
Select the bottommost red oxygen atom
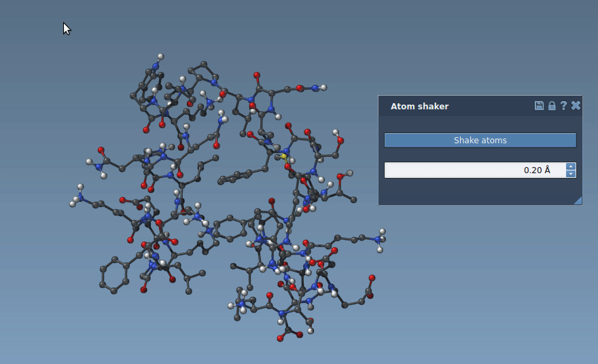[x=280, y=338]
